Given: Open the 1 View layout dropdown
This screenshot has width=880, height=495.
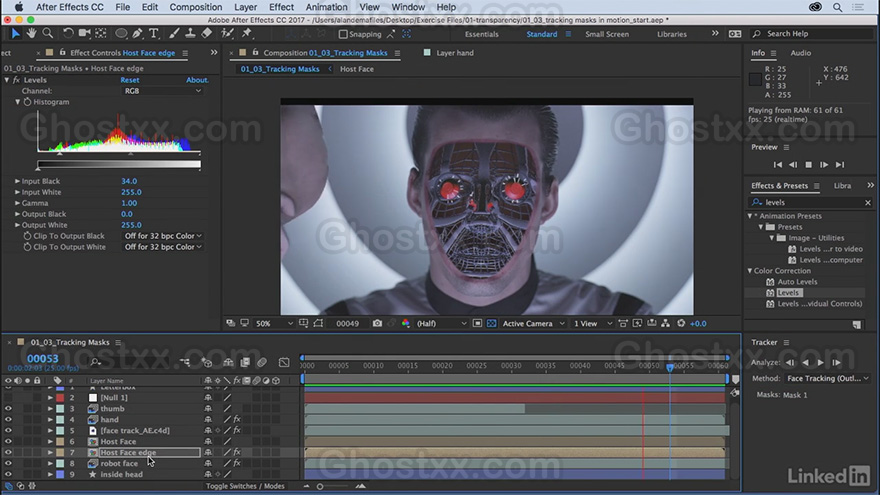Looking at the screenshot, I should [x=592, y=323].
